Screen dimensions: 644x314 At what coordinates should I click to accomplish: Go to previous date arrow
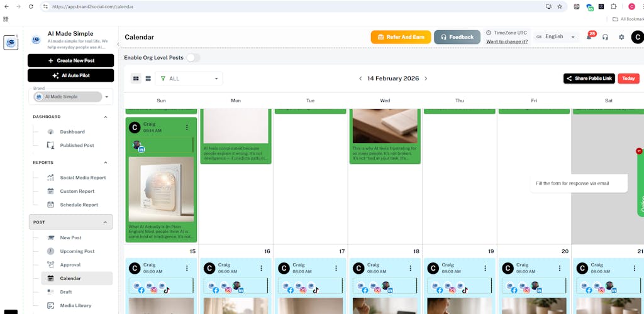click(x=360, y=78)
